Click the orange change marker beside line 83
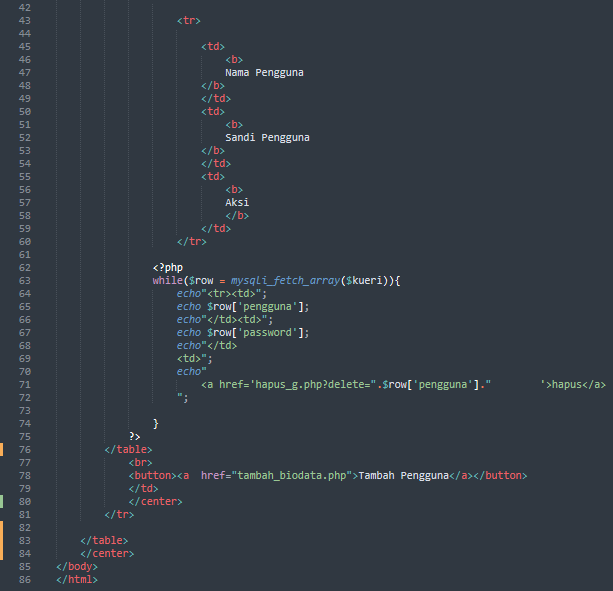Screen dimensions: 613x591 (x=2, y=541)
